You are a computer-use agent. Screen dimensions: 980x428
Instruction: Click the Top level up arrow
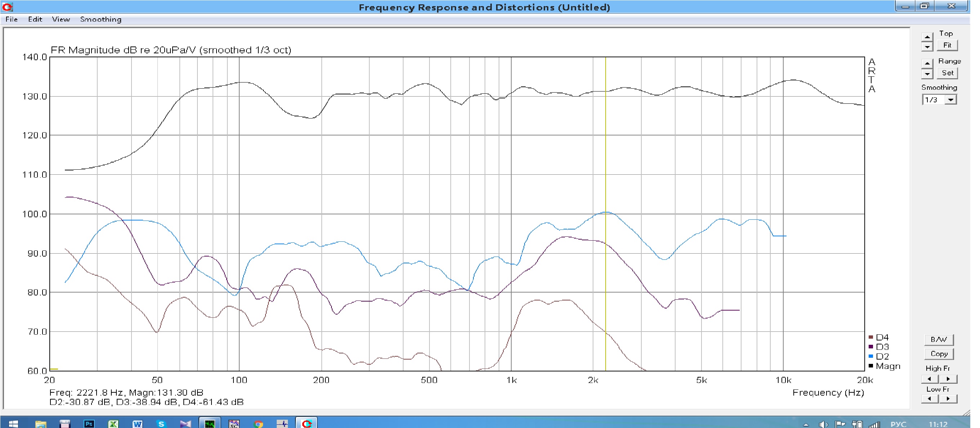point(927,37)
